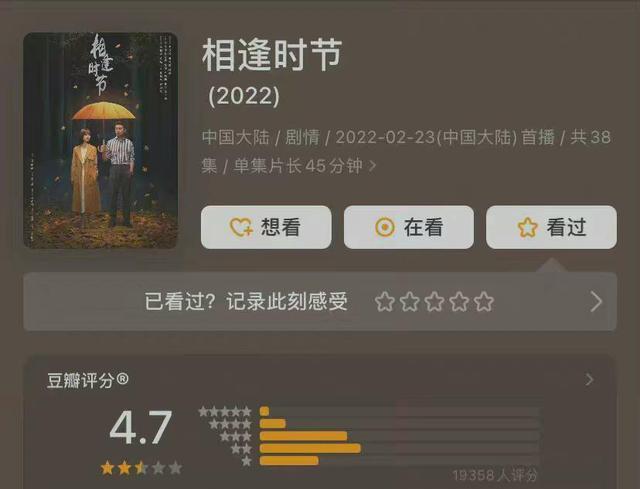The height and width of the screenshot is (489, 640).
Task: Rate three stars in 记录此刻感受 row
Action: coord(434,302)
